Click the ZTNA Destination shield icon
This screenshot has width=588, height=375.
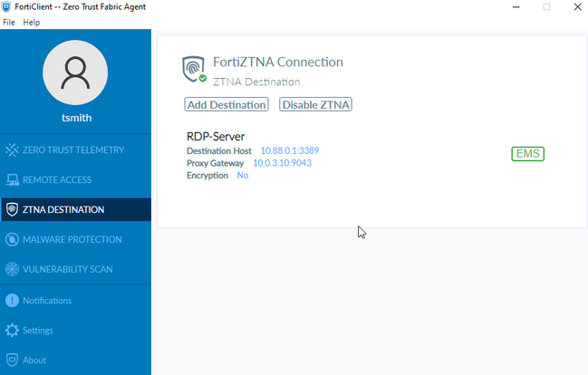click(x=12, y=209)
